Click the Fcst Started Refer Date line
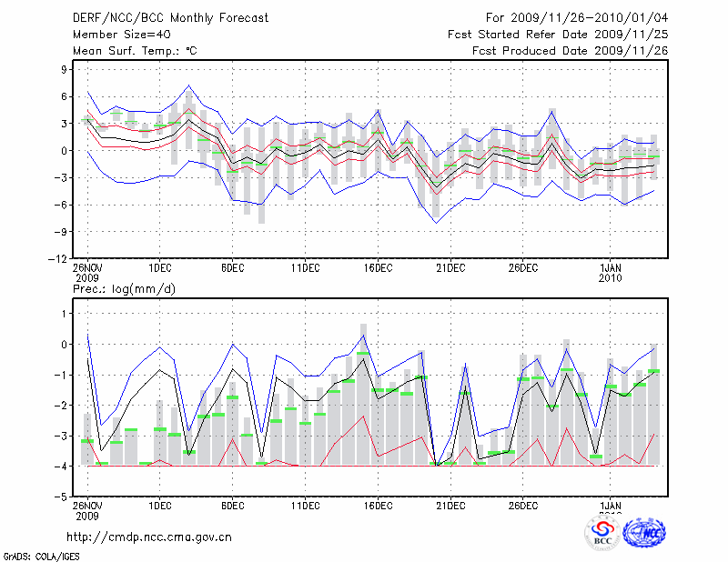The image size is (728, 562). [x=558, y=35]
